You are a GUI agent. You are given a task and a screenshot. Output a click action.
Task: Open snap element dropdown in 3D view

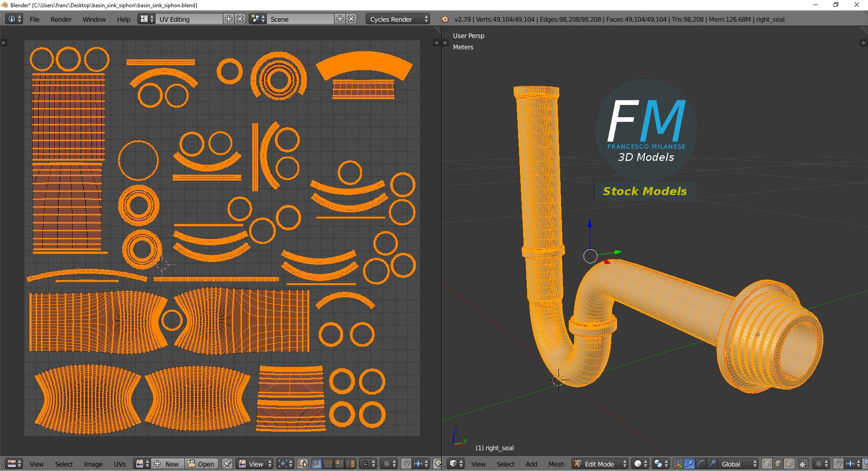(852, 464)
